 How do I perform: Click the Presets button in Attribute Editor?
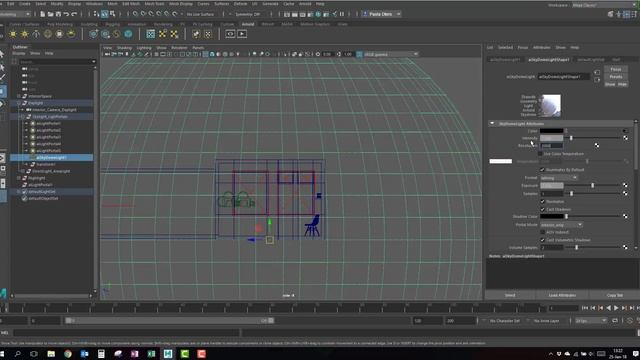point(616,77)
